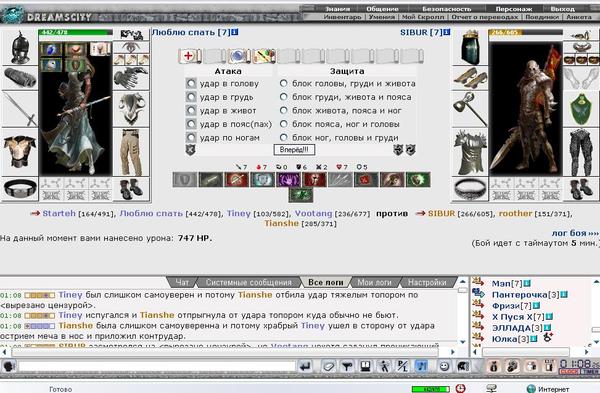600x393 pixels.
Task: Use the blue orb scroll
Action: click(239, 56)
